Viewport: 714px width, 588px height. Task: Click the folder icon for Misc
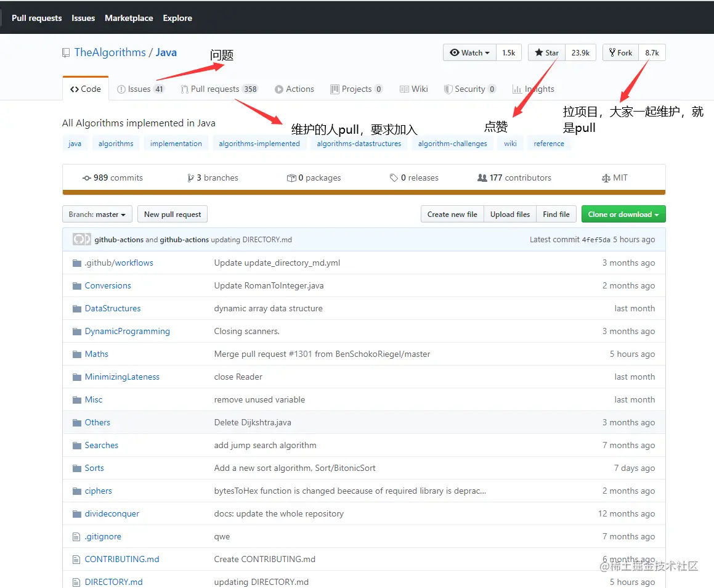click(x=77, y=400)
